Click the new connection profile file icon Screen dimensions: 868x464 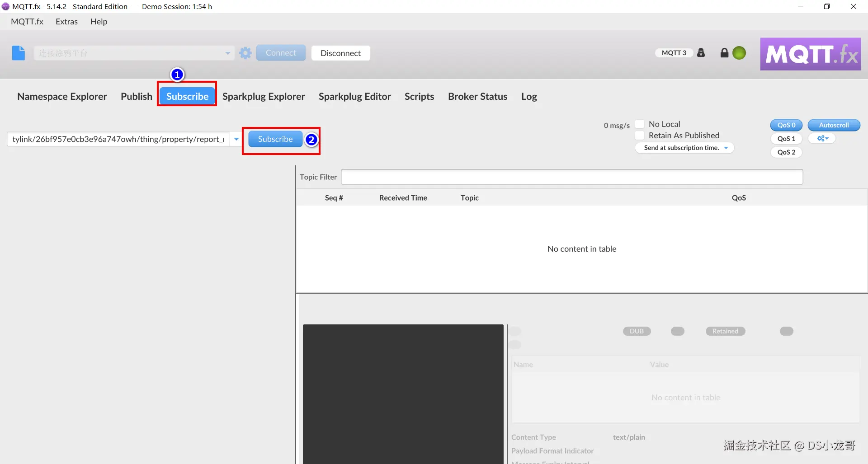19,53
